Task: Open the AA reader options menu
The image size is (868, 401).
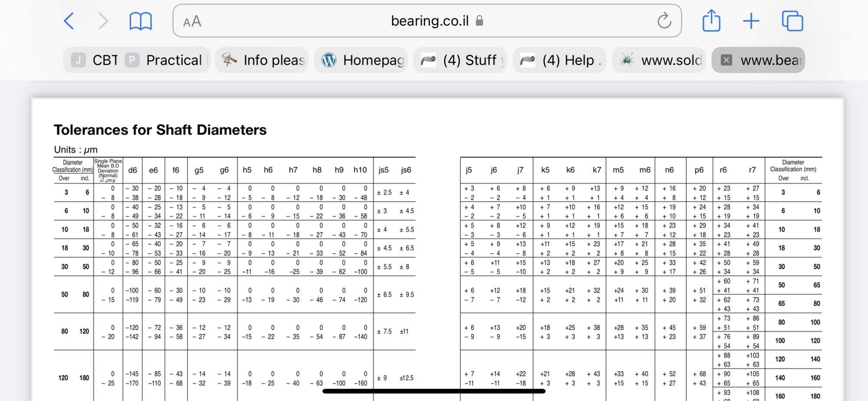Action: click(x=192, y=21)
